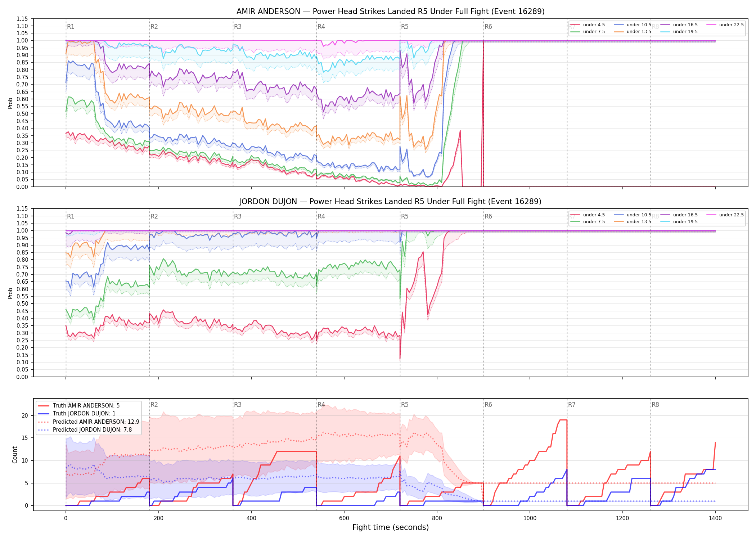Click x-axis tick label 200

(x=158, y=518)
